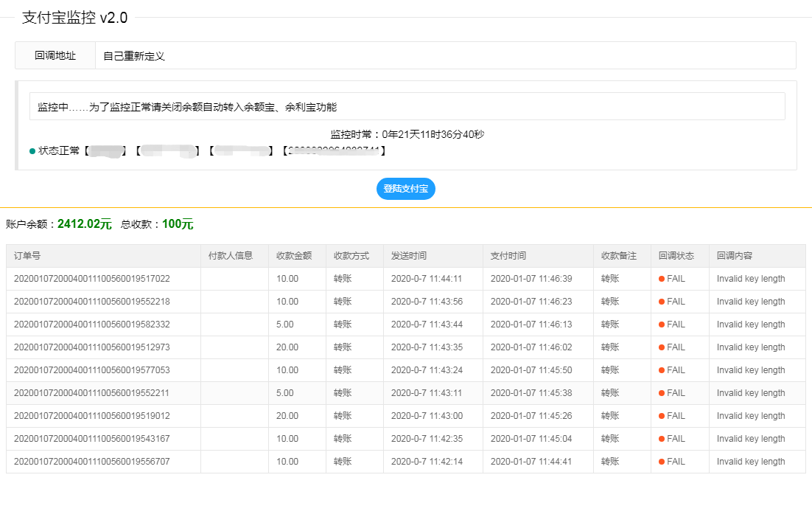Click 转账 remark for order 19543167
812x531 pixels.
pyautogui.click(x=609, y=438)
